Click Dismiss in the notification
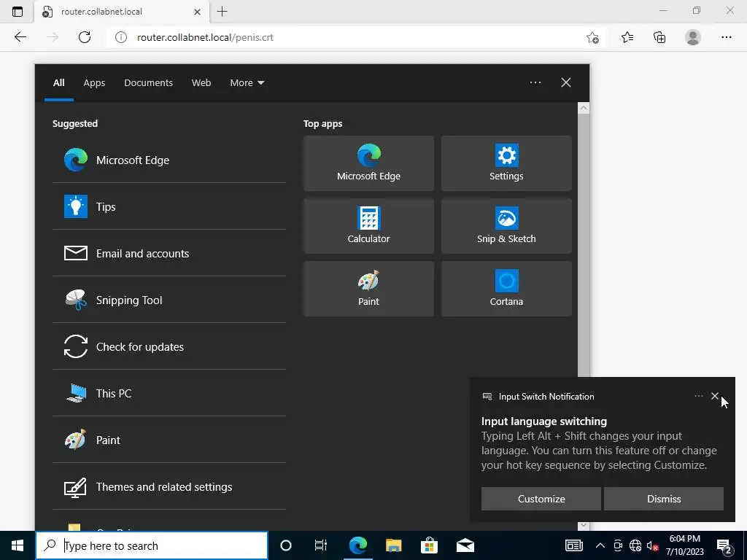Screen dimensions: 747x560 (664, 499)
